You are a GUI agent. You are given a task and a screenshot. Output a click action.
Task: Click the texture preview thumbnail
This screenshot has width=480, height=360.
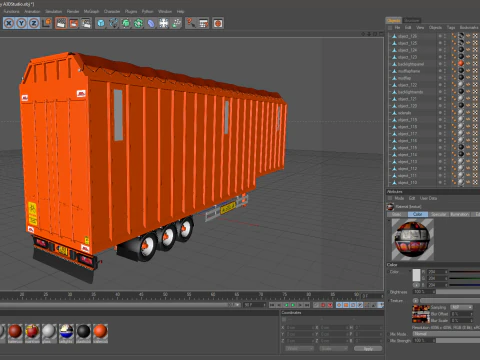pos(421,314)
